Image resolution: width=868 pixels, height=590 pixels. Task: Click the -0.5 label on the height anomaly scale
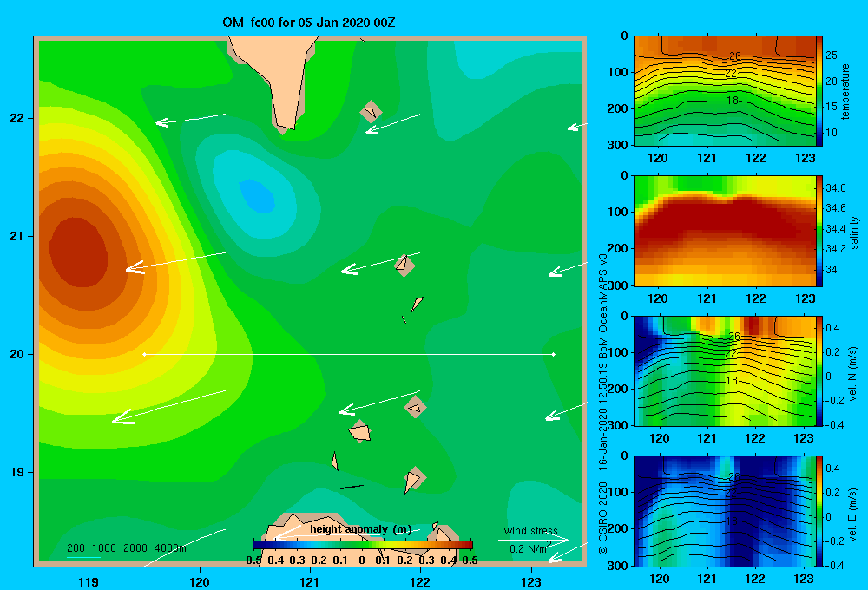tap(252, 560)
